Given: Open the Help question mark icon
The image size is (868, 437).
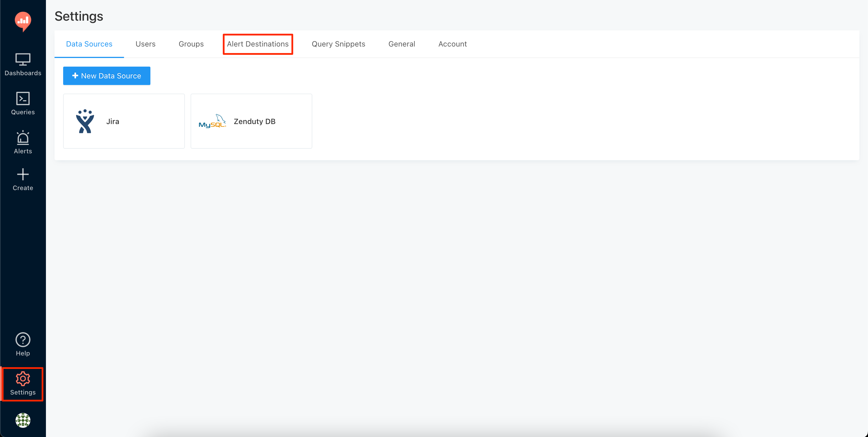Looking at the screenshot, I should (x=23, y=340).
